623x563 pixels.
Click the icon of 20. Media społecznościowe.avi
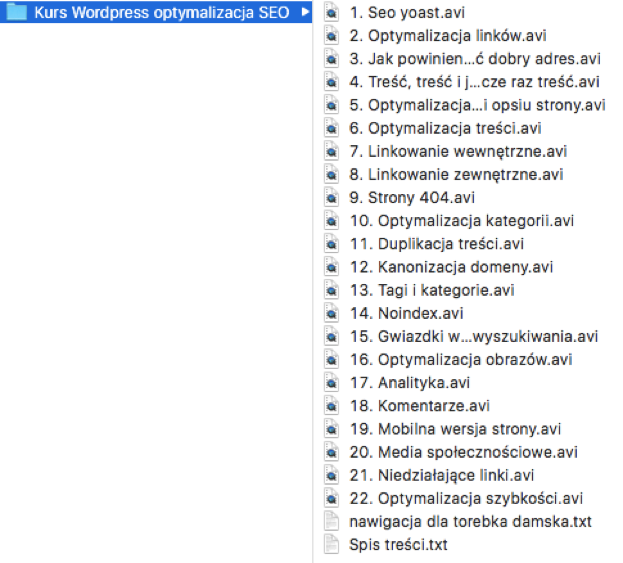coord(331,452)
